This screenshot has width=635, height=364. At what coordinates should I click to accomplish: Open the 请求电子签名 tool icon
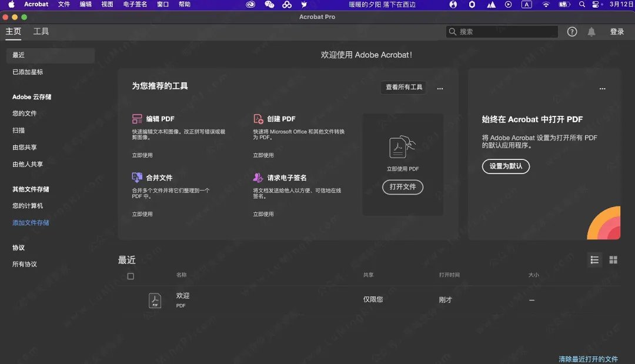click(x=259, y=177)
